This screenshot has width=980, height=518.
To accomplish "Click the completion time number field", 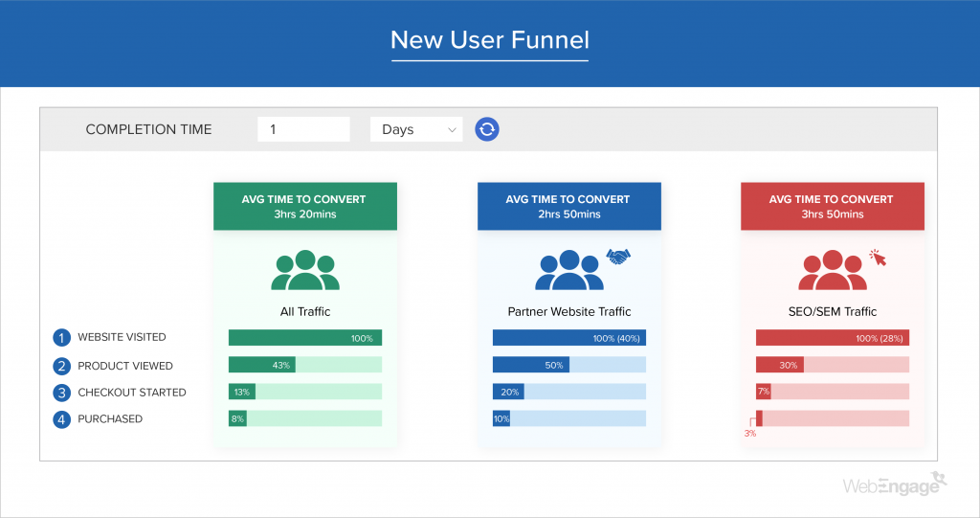I will 303,129.
